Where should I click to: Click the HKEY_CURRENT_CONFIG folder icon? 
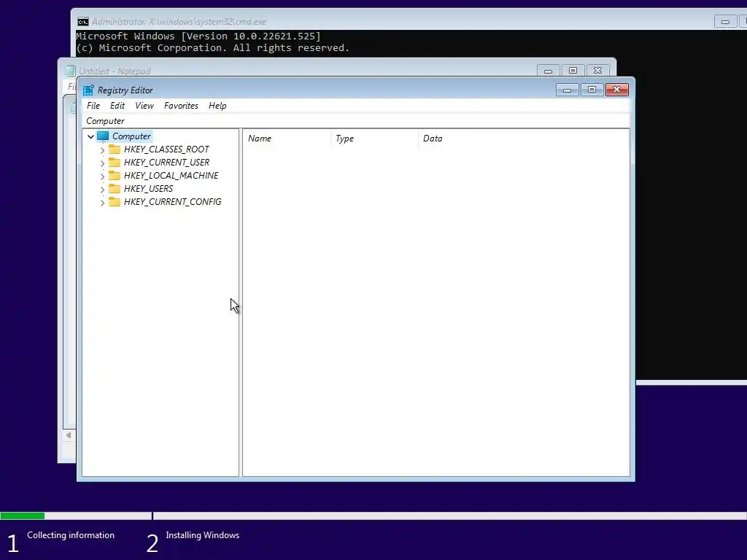pos(115,201)
